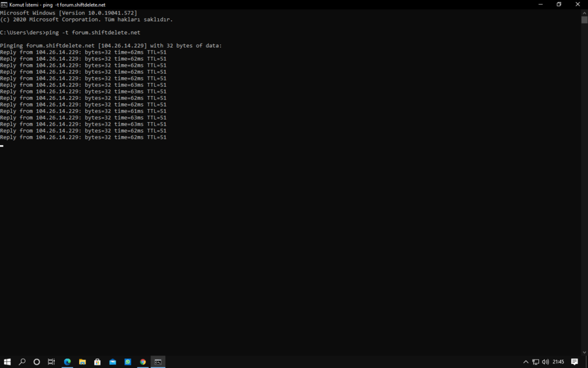Open taskbar search magnifier
The width and height of the screenshot is (588, 368).
(x=22, y=361)
